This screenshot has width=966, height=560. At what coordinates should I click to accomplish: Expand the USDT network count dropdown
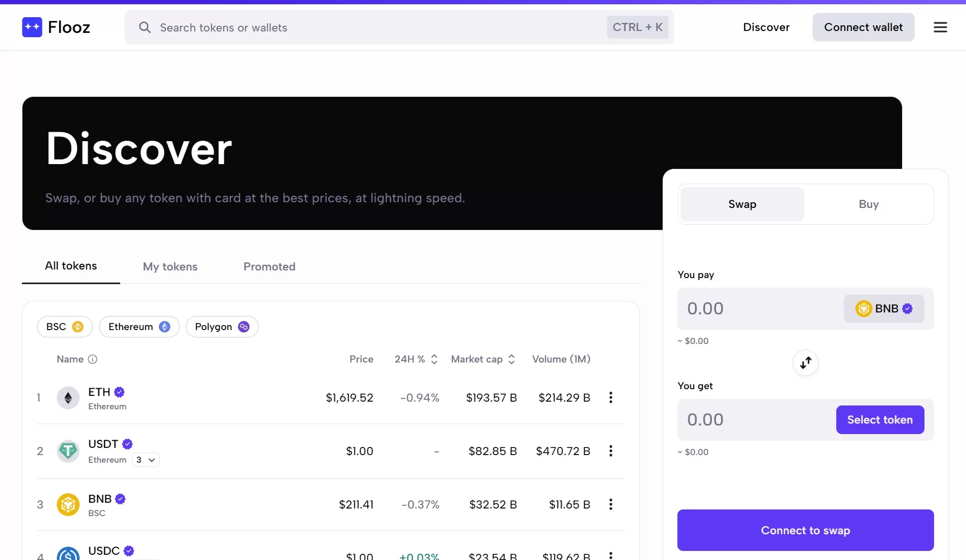145,460
